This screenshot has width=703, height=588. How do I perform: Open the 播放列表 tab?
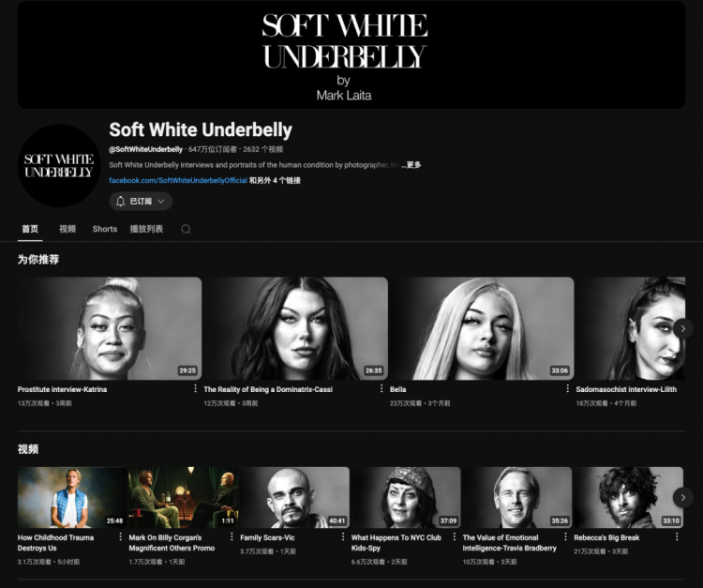pyautogui.click(x=146, y=229)
